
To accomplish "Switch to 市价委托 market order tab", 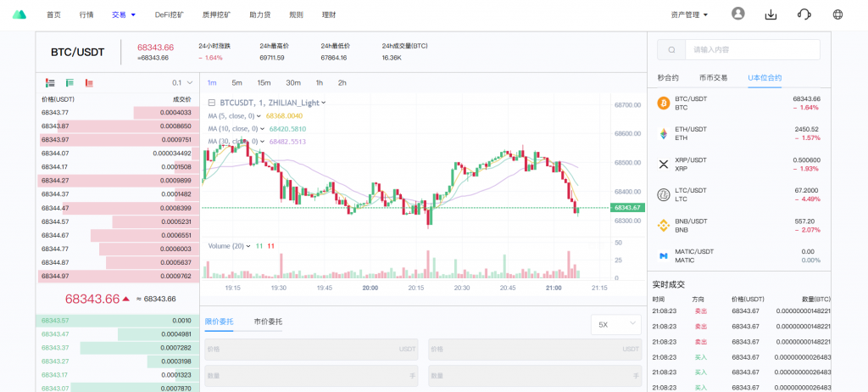I will [x=268, y=322].
